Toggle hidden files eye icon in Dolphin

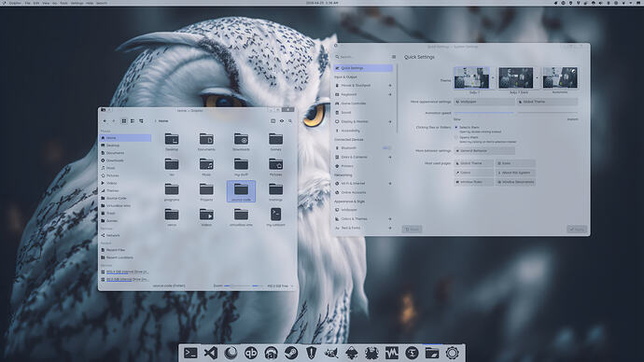[x=282, y=121]
